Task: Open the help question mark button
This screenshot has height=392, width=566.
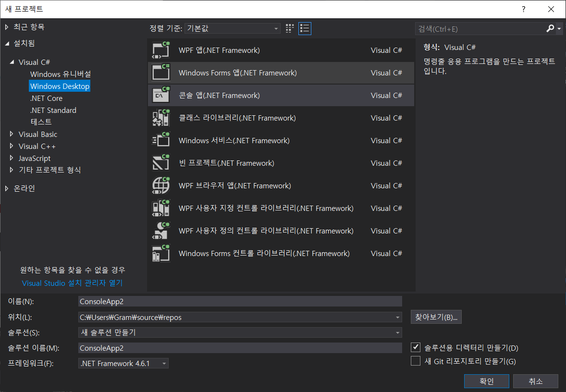Action: 523,9
